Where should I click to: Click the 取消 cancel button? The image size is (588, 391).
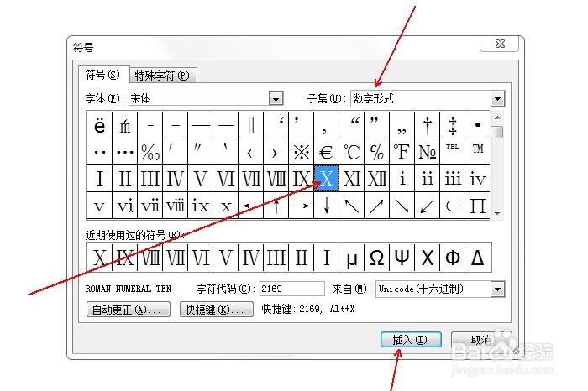480,340
